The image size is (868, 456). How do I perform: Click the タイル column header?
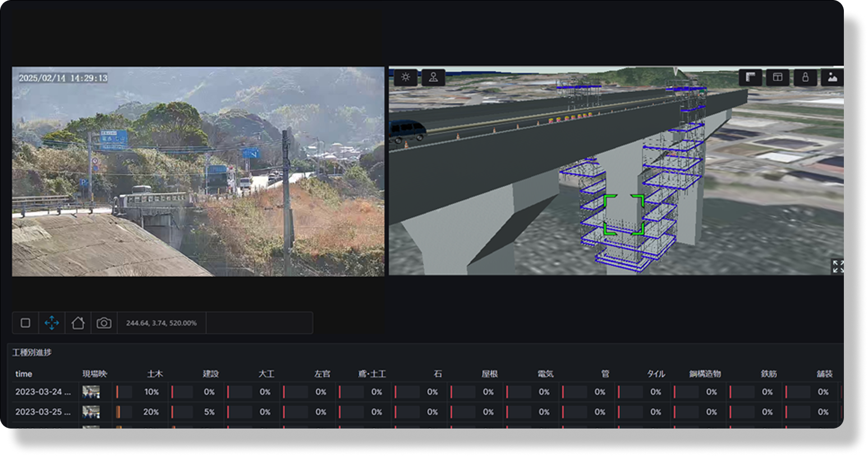tap(656, 374)
